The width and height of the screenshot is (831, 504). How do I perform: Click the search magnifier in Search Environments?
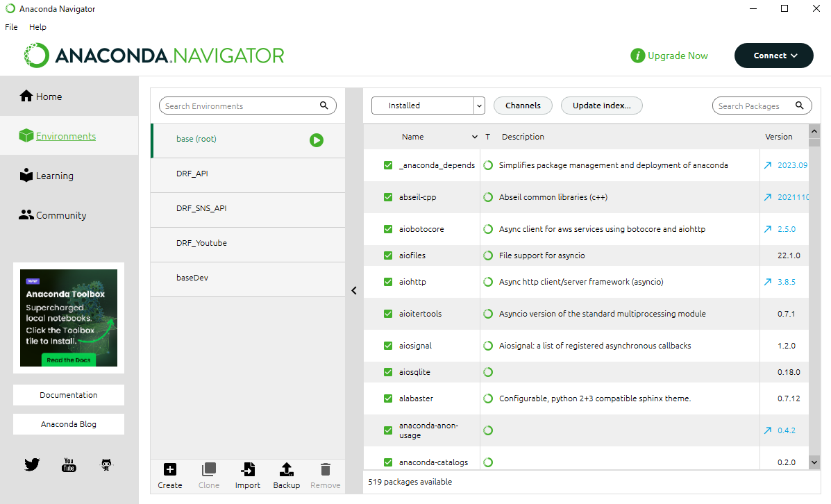coord(324,106)
